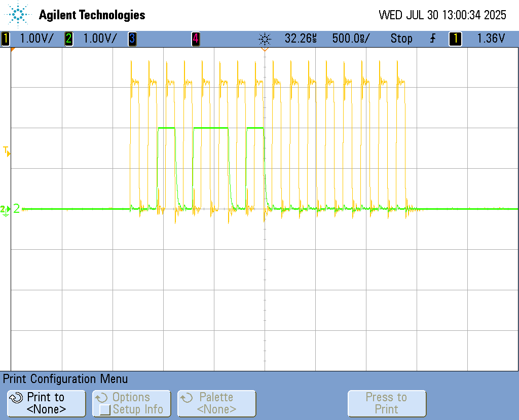519x420 pixels.
Task: Click the 500.0 ns/ timebase readout
Action: (x=351, y=39)
